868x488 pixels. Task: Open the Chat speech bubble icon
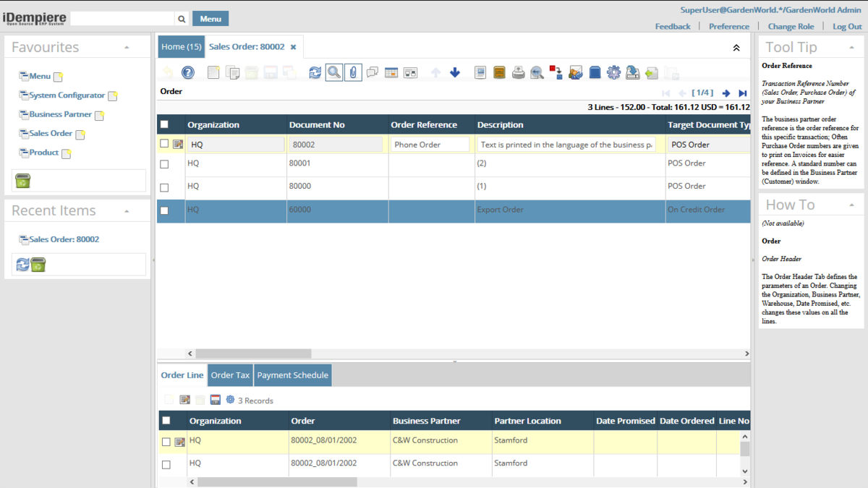click(x=373, y=72)
